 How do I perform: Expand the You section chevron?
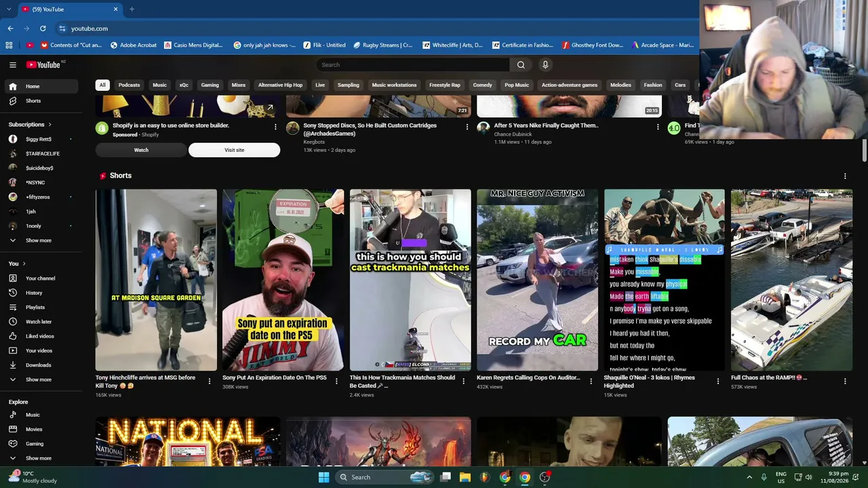click(x=24, y=264)
